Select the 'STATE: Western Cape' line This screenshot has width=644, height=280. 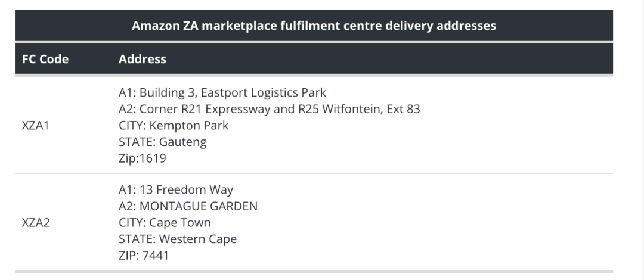pyautogui.click(x=178, y=239)
